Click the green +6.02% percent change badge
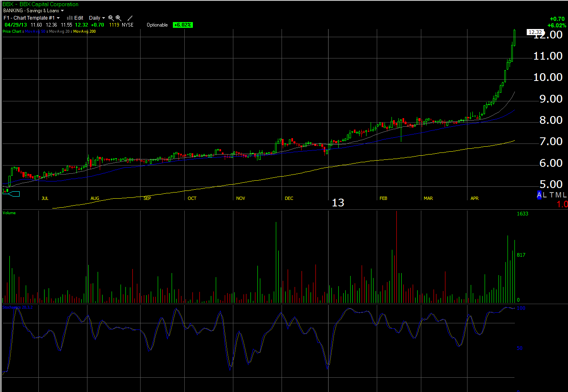 click(x=182, y=25)
